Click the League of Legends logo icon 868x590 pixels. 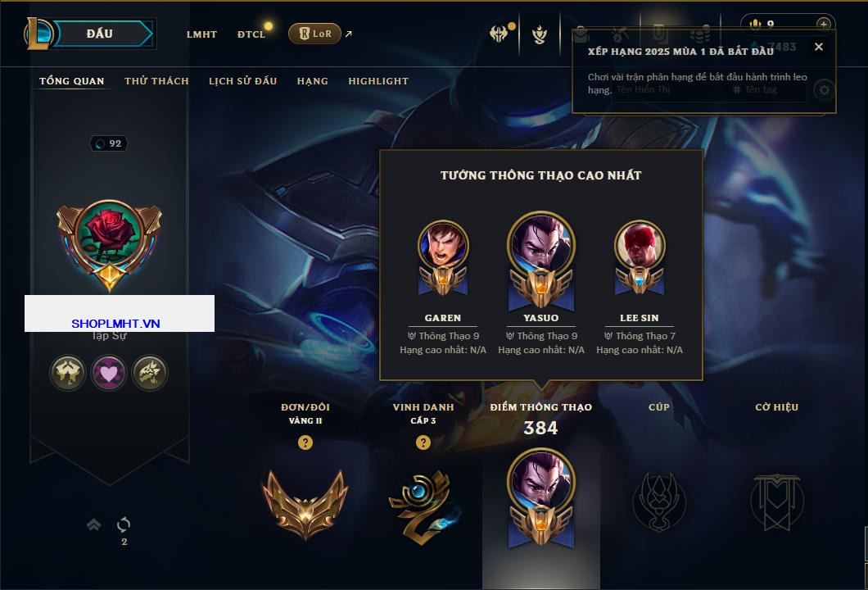tap(38, 34)
